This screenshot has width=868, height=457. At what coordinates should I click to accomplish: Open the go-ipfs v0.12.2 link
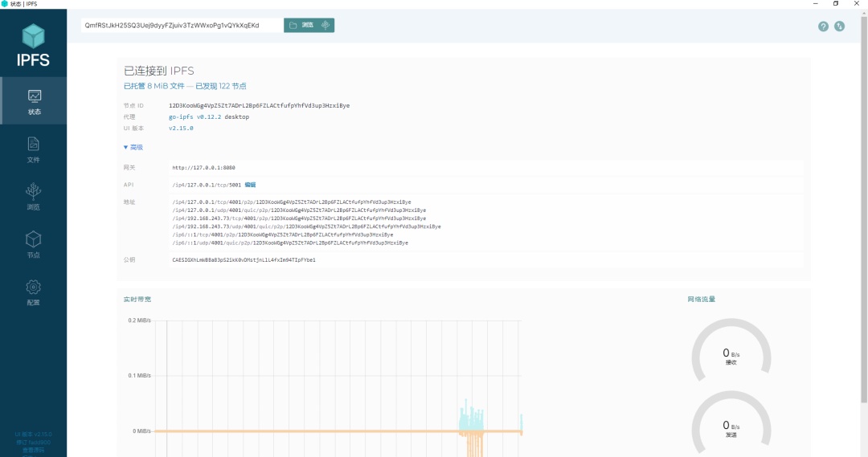[x=194, y=116]
